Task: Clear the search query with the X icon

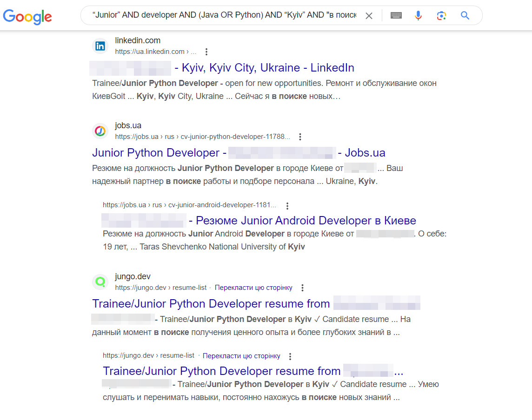Action: 369,16
